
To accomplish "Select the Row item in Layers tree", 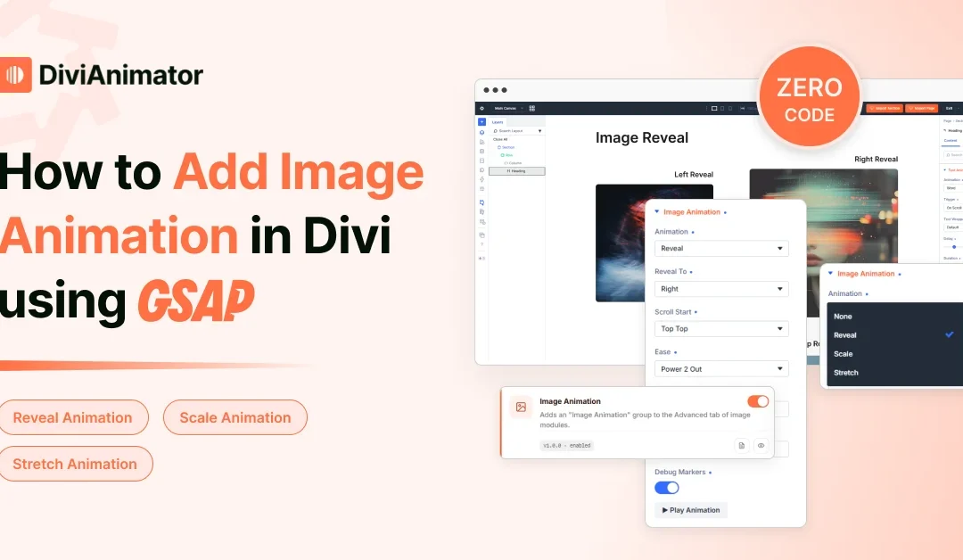I will 507,155.
